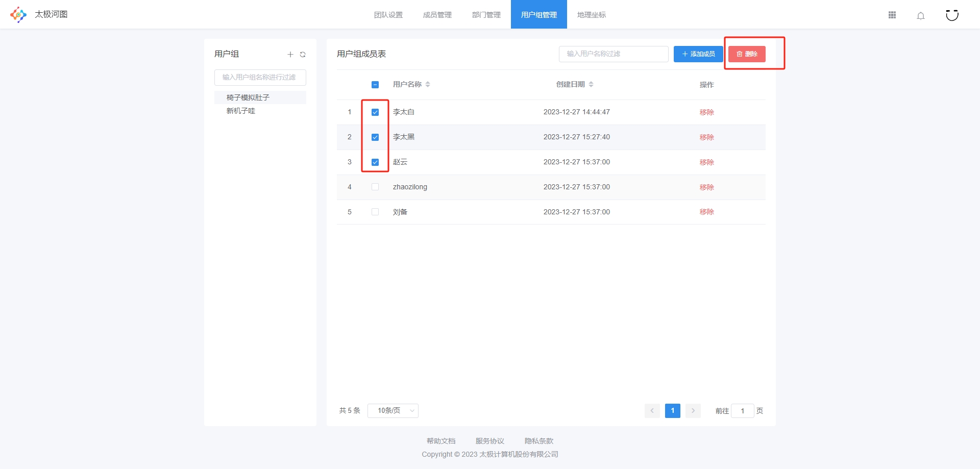This screenshot has height=469, width=980.
Task: Open 服务协议 footer link
Action: pos(490,441)
